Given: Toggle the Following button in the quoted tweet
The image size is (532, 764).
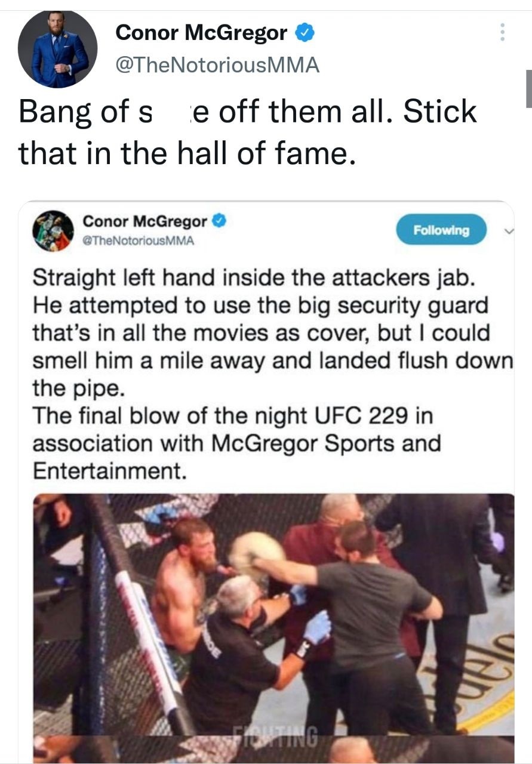Looking at the screenshot, I should [442, 230].
